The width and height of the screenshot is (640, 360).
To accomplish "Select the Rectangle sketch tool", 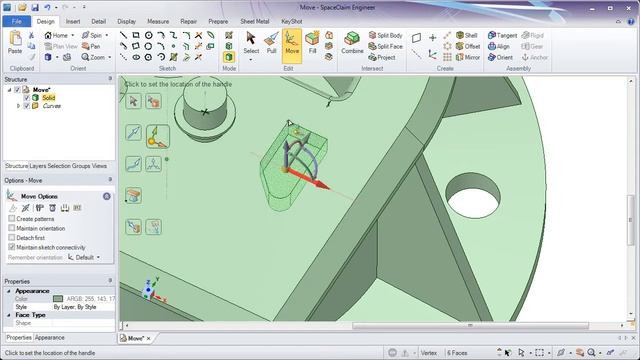I will 136,36.
